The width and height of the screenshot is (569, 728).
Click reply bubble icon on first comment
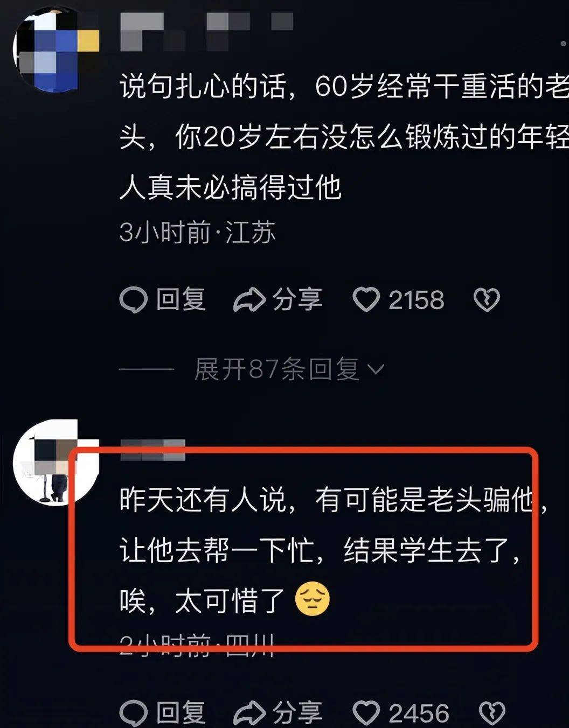click(133, 300)
